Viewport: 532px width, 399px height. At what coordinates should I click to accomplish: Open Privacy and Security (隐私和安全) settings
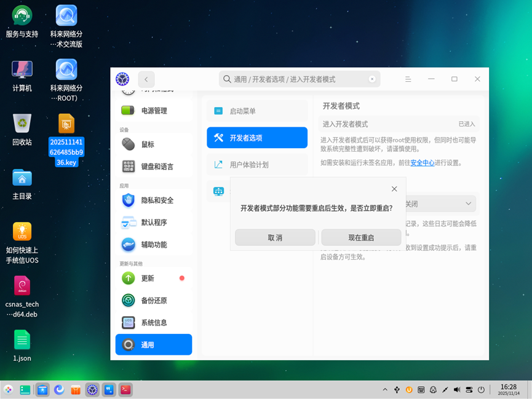pyautogui.click(x=154, y=199)
